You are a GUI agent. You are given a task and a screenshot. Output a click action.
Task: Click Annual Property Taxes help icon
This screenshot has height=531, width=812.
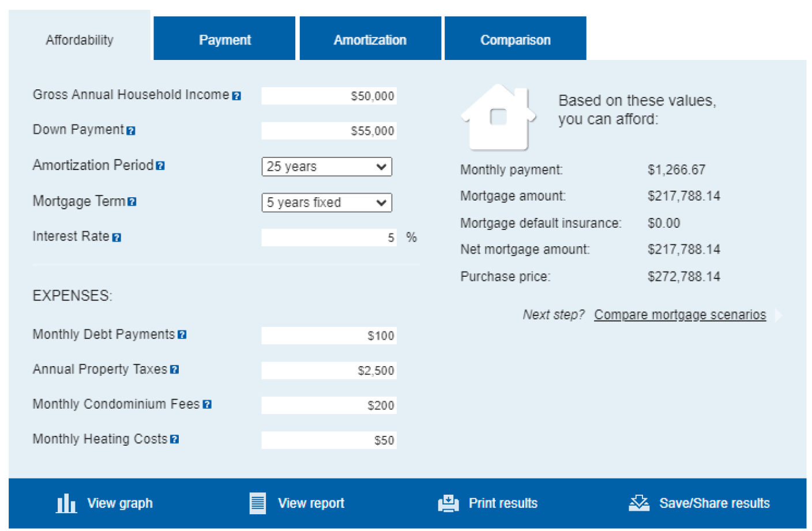pyautogui.click(x=175, y=370)
